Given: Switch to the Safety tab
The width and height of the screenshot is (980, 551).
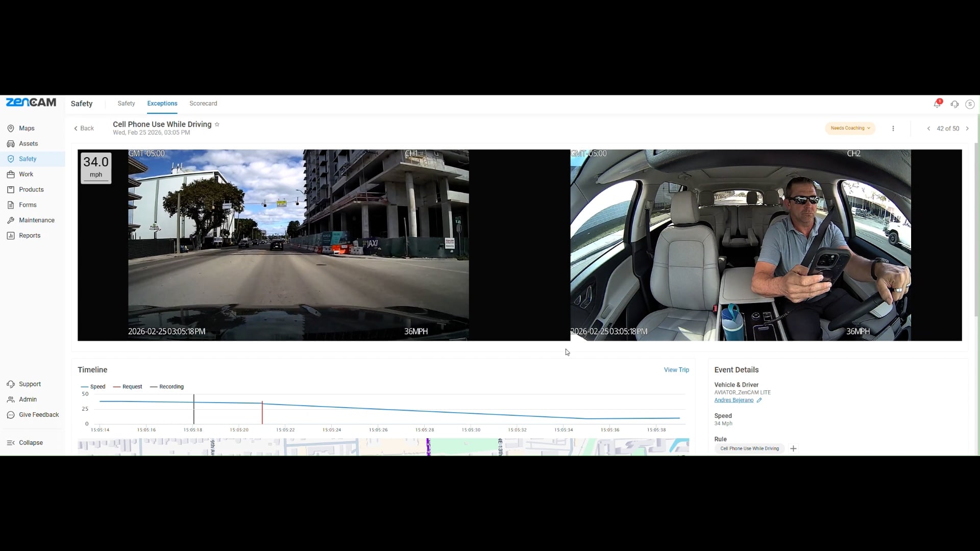Looking at the screenshot, I should pyautogui.click(x=126, y=104).
